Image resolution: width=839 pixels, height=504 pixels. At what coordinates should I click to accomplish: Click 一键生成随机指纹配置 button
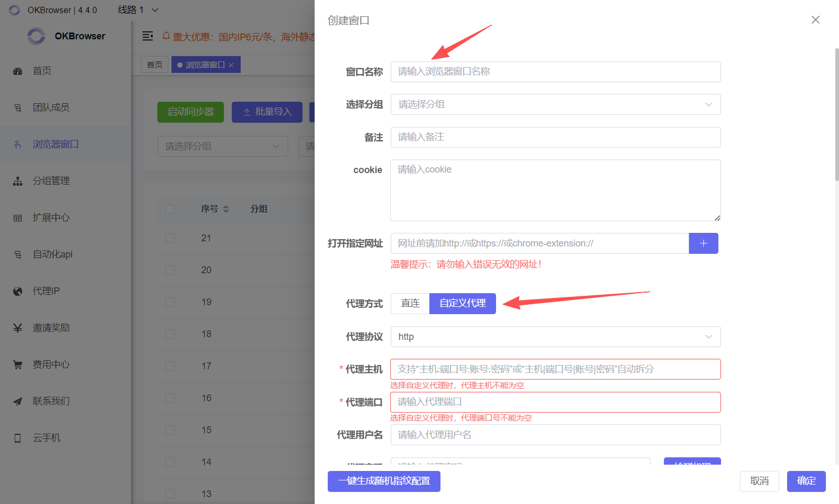(x=384, y=481)
